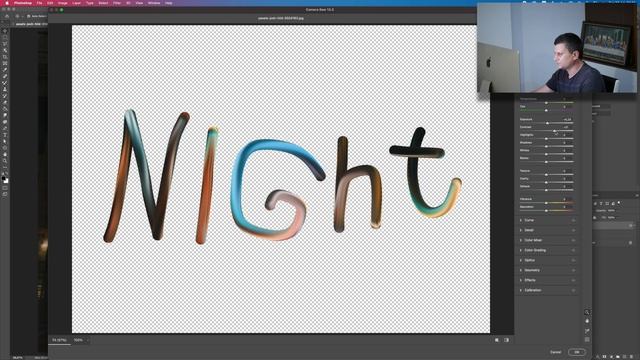
Task: Toggle visibility of Effects edits
Action: 573,280
